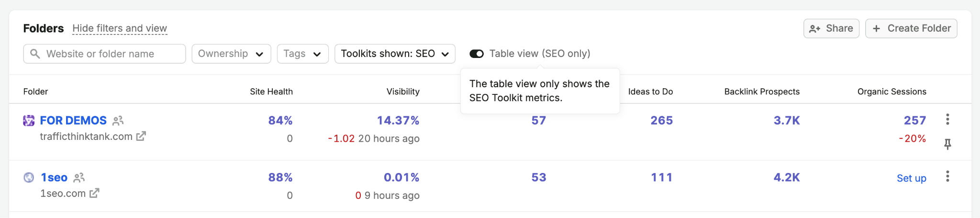The height and width of the screenshot is (218, 980).
Task: Open trafficthinktank.com external link icon
Action: coord(141,137)
